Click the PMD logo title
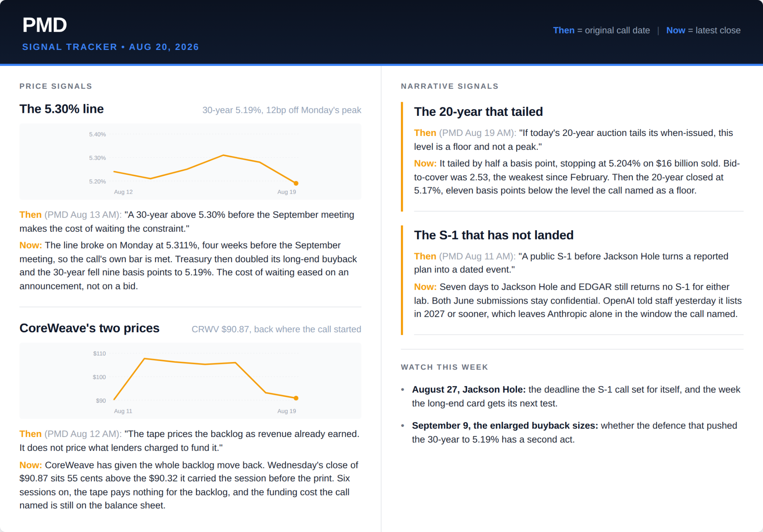763x532 pixels. tap(45, 25)
